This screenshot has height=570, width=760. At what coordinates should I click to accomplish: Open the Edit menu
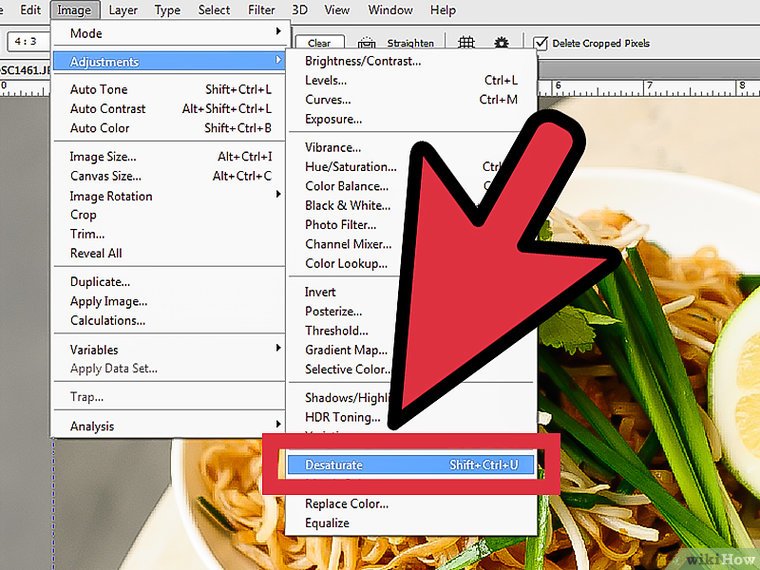pos(30,10)
